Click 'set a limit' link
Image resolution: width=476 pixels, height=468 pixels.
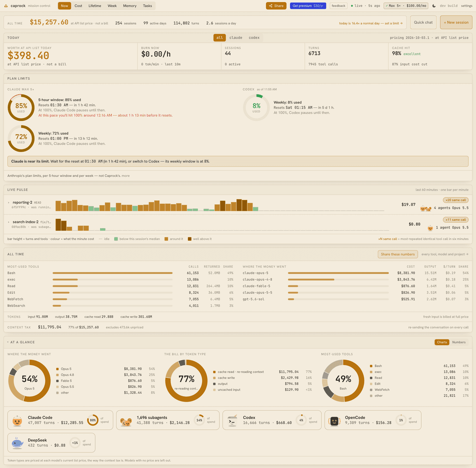pyautogui.click(x=394, y=23)
